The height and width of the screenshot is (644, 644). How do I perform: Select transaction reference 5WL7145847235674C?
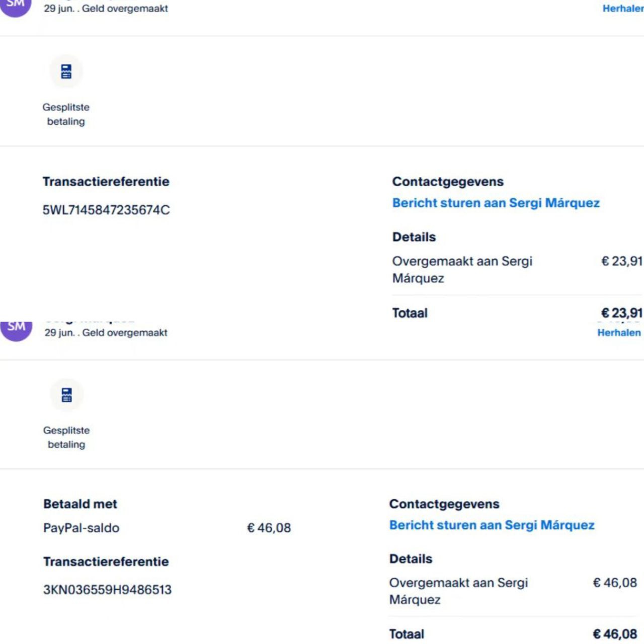(x=106, y=210)
